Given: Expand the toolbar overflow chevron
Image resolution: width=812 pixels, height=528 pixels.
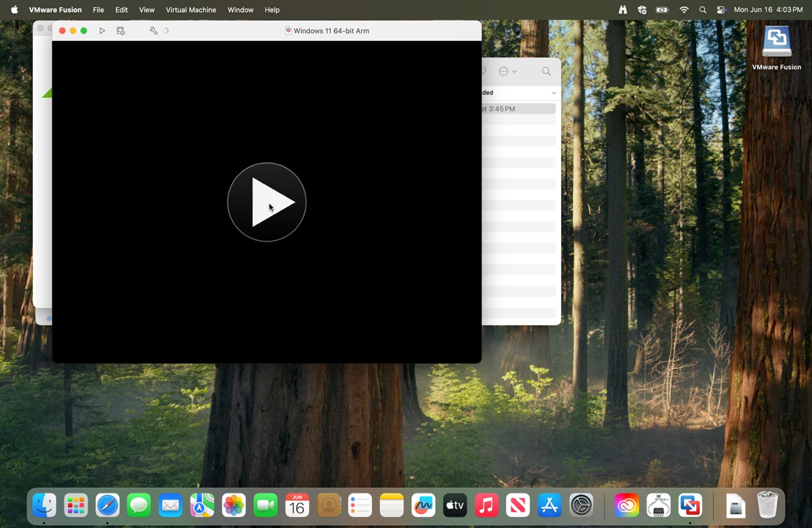Looking at the screenshot, I should [x=167, y=31].
